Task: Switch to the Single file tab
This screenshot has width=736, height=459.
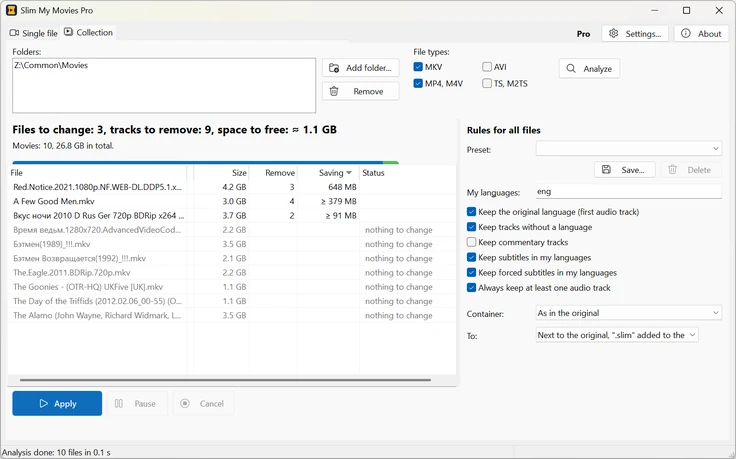Action: click(33, 33)
